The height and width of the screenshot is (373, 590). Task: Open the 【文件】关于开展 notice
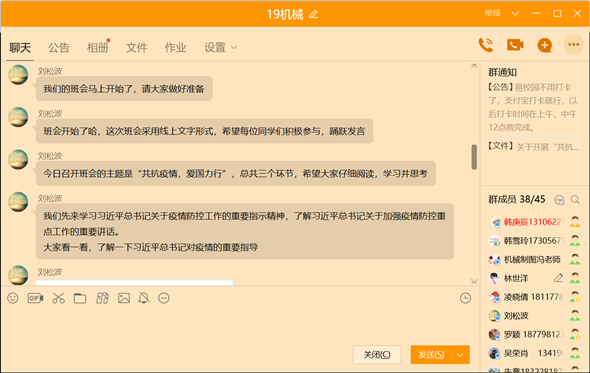click(534, 146)
